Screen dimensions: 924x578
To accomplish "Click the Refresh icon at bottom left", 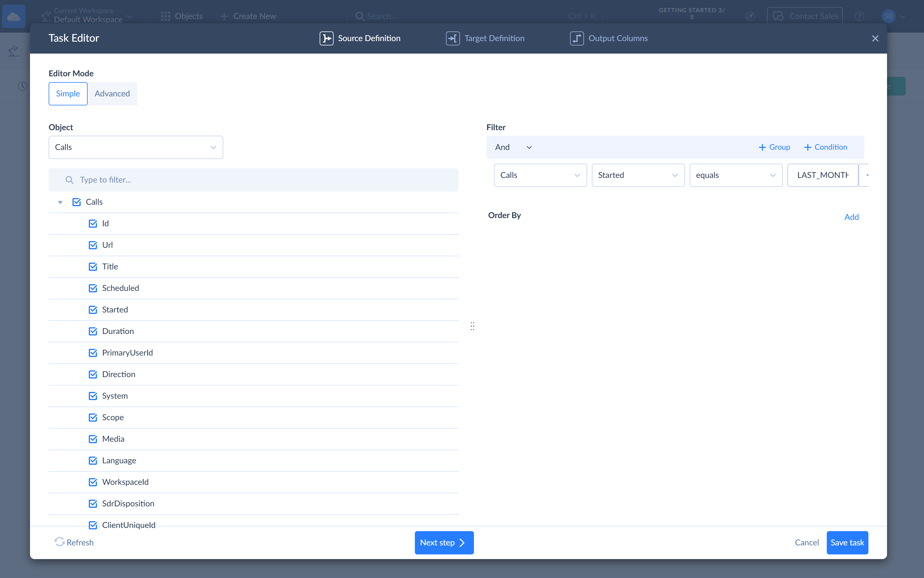I will 59,542.
